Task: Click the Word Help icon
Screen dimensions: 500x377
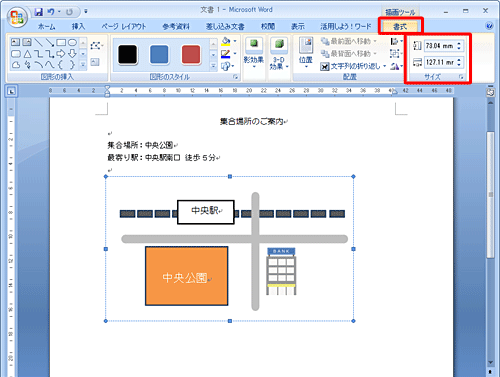Action: coord(489,26)
